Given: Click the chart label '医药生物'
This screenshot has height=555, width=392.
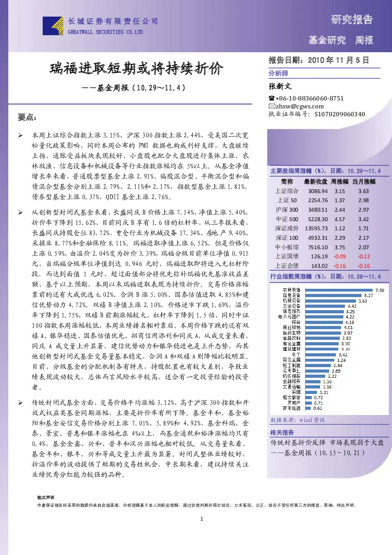Looking at the screenshot, I should coord(292,333).
